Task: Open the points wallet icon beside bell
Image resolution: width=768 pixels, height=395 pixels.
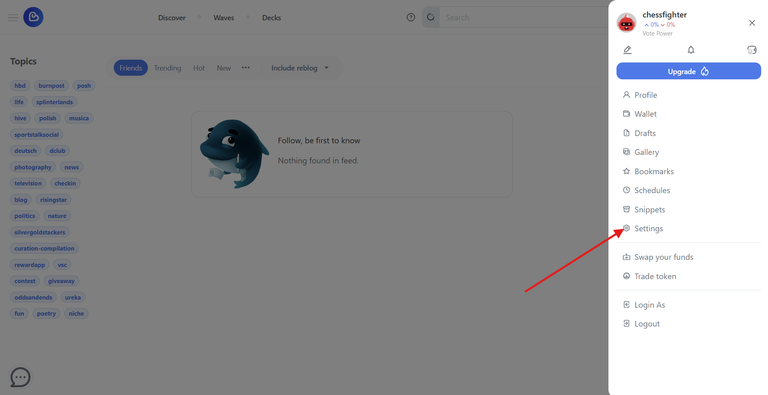Action: point(752,50)
